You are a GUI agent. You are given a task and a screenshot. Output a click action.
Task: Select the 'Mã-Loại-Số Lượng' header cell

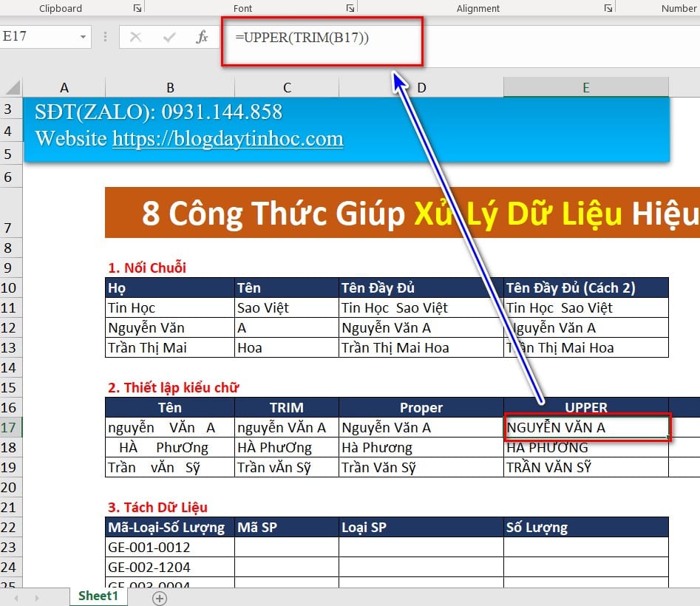pos(170,528)
